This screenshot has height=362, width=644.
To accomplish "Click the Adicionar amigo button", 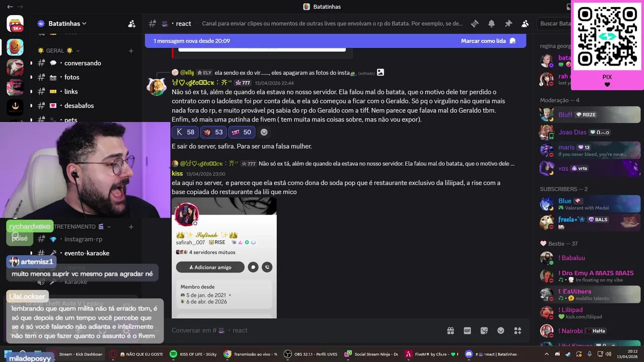I will pyautogui.click(x=210, y=267).
